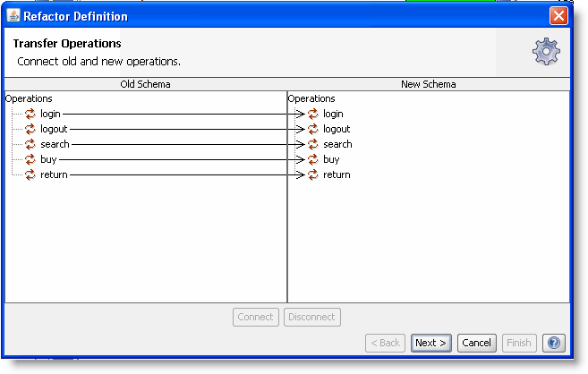Screen dimensions: 588x374
Task: Select 'search' text in New Schema tree
Action: click(337, 144)
